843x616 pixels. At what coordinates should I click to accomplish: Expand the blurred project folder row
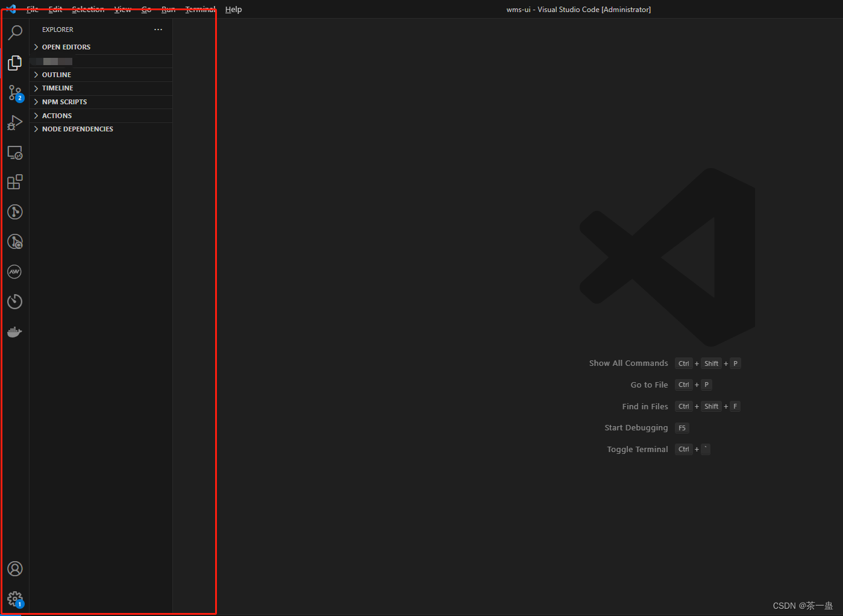click(101, 61)
